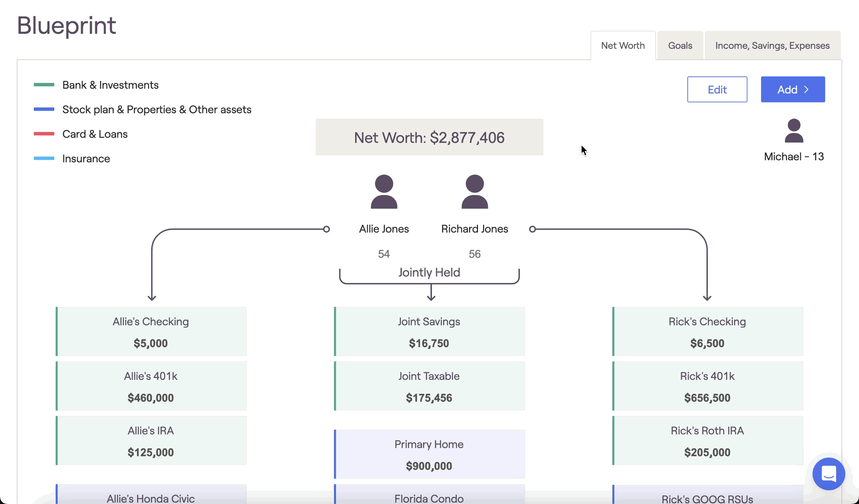
Task: Open Allie's 401k account card
Action: (x=151, y=386)
